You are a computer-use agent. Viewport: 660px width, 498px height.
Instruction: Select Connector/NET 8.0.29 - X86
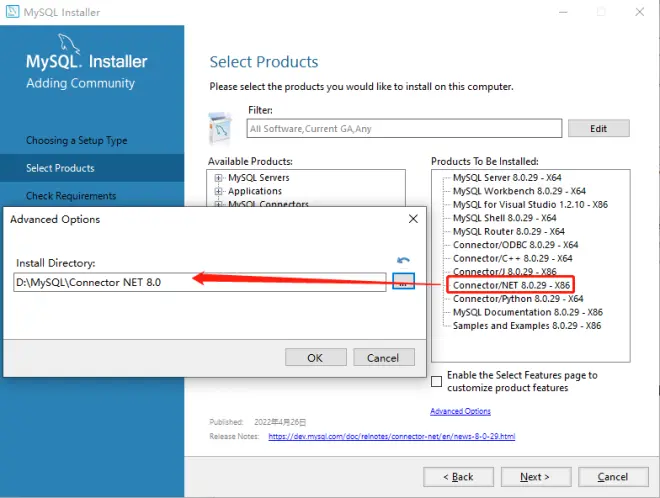tap(511, 285)
